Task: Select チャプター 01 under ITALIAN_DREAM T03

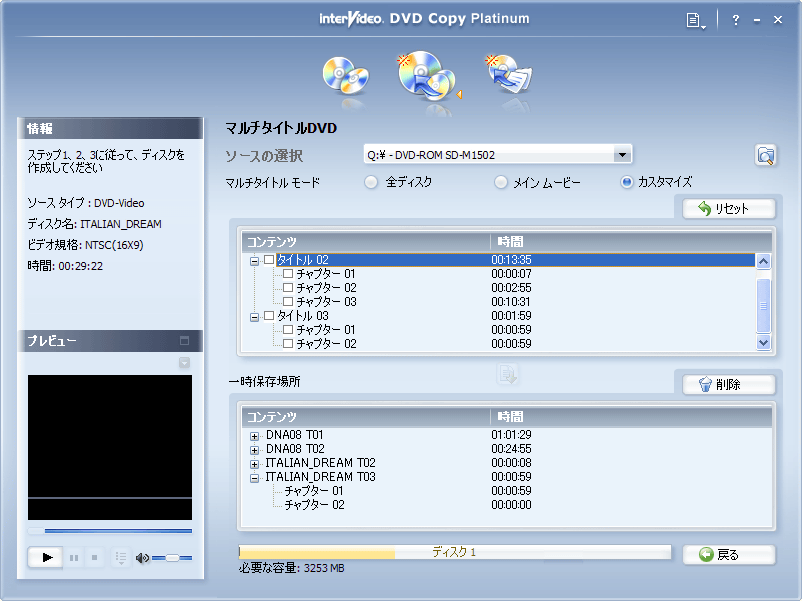Action: (x=314, y=491)
